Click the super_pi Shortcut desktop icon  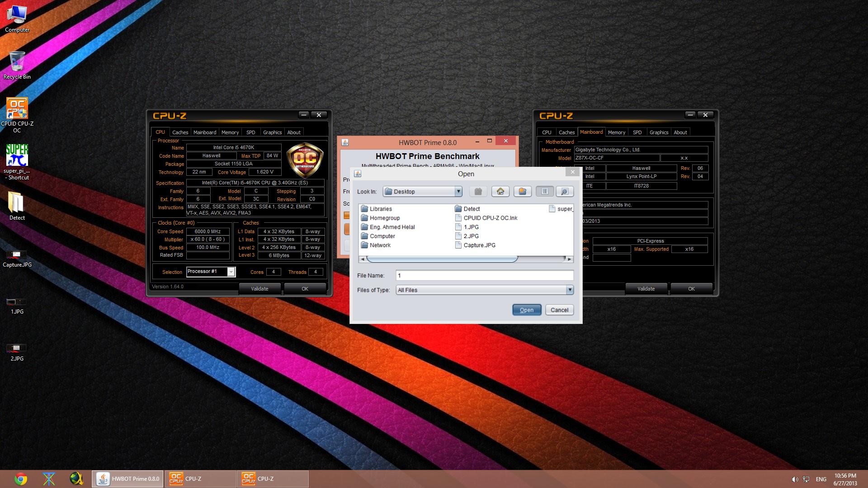(x=17, y=162)
